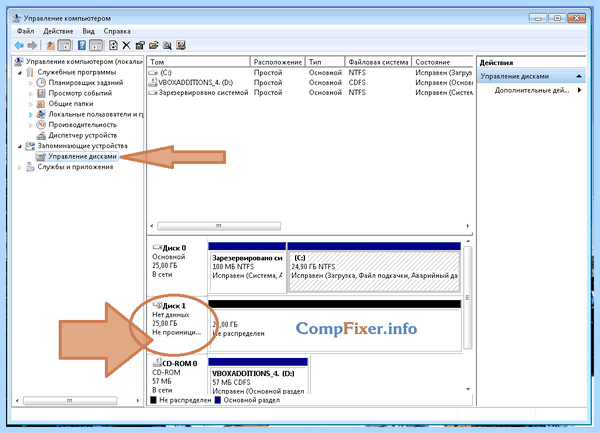Collapse the Служебные программы tree node
Image resolution: width=600 pixels, height=433 pixels.
point(20,72)
